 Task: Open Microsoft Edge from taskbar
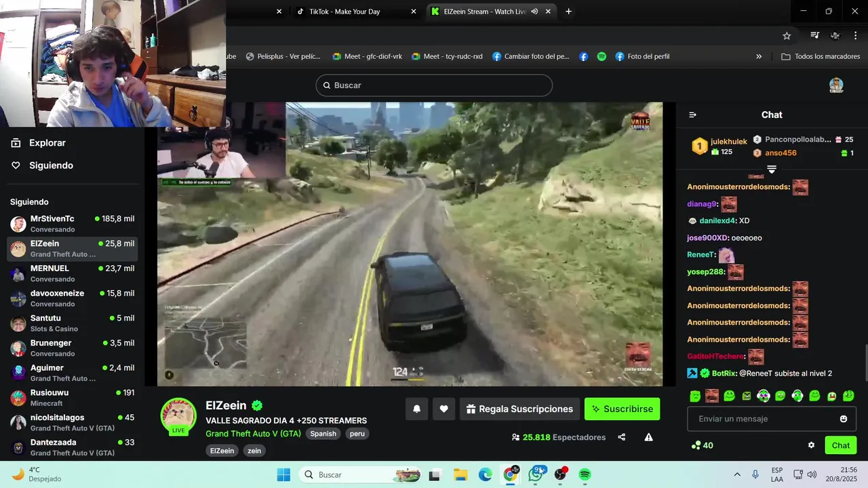point(486,474)
